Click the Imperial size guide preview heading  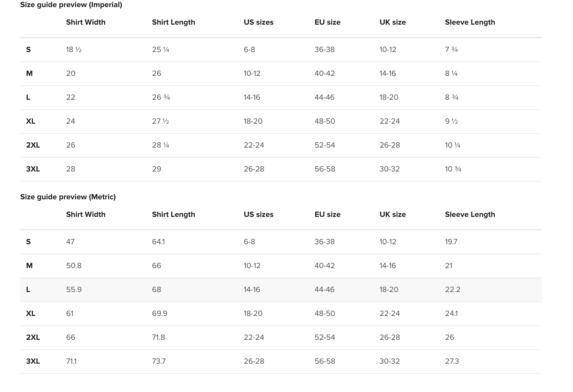pos(71,5)
